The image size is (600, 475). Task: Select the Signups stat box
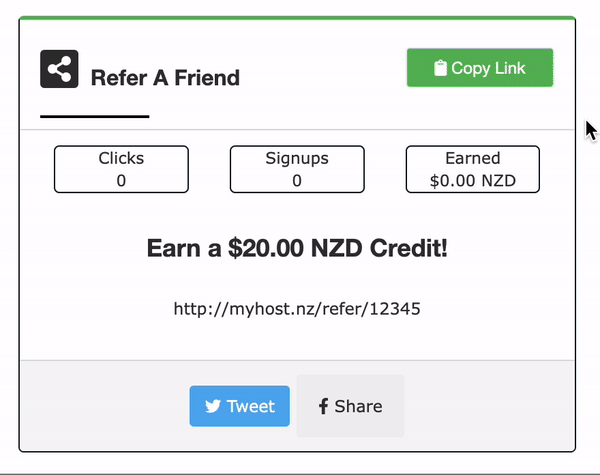pos(297,169)
